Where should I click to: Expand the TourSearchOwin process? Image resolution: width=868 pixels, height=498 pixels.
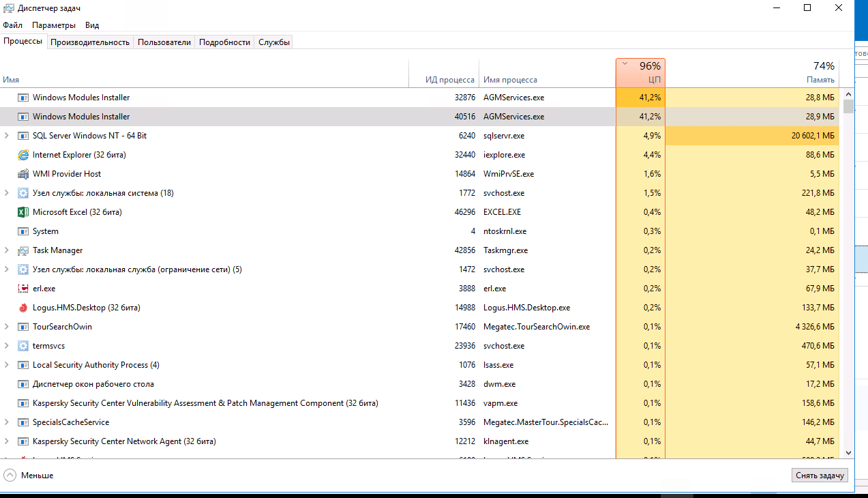pos(7,327)
